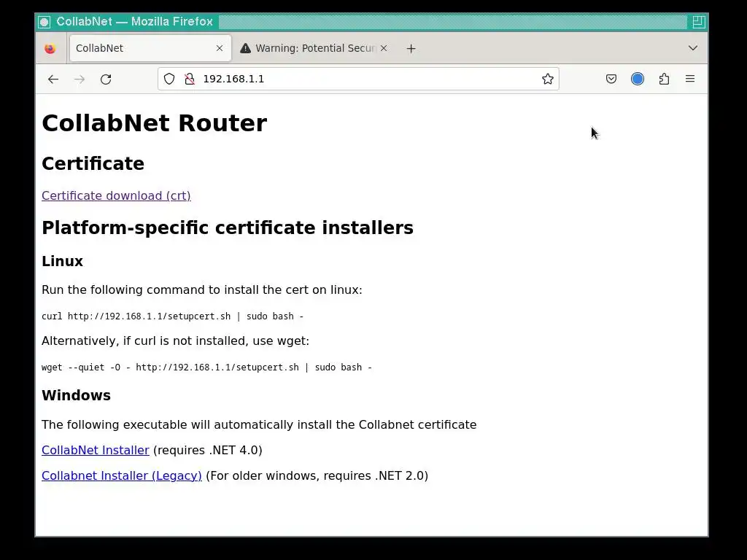
Task: Open Collabnet Installer (Legacy) link
Action: coord(122,475)
